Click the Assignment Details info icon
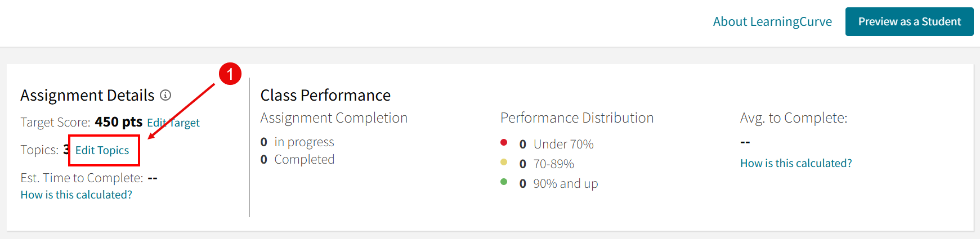Image resolution: width=980 pixels, height=239 pixels. [x=165, y=95]
